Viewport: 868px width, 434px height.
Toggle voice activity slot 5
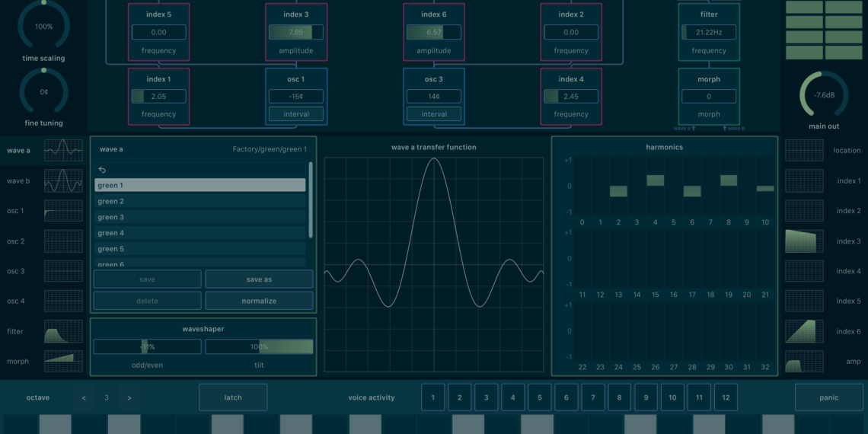click(539, 397)
